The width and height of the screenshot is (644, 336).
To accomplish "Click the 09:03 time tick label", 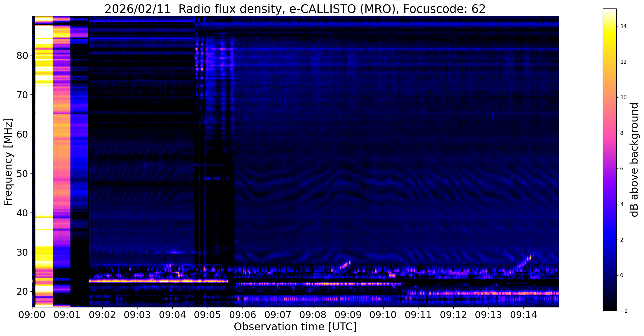I will [x=137, y=314].
